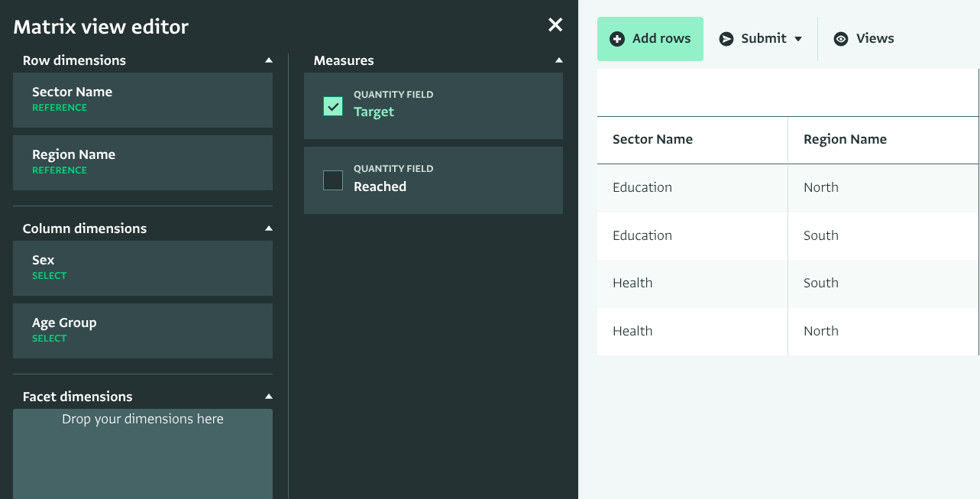Viewport: 980px width, 499px height.
Task: Collapse the Measures section
Action: click(558, 60)
